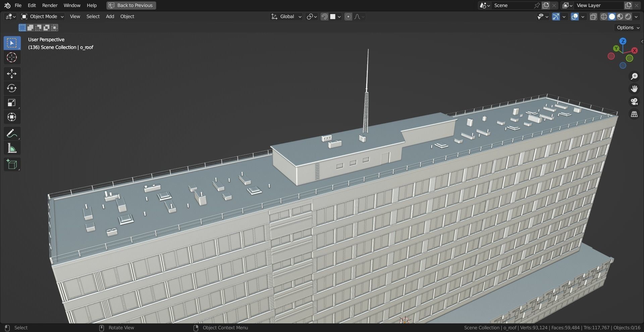Open the viewport View menu
Image resolution: width=644 pixels, height=332 pixels.
(x=75, y=16)
